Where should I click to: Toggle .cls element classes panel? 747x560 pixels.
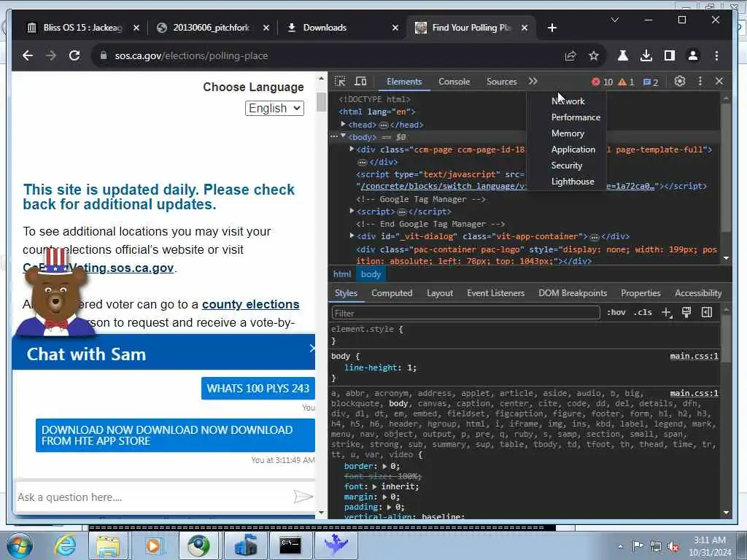pos(643,312)
